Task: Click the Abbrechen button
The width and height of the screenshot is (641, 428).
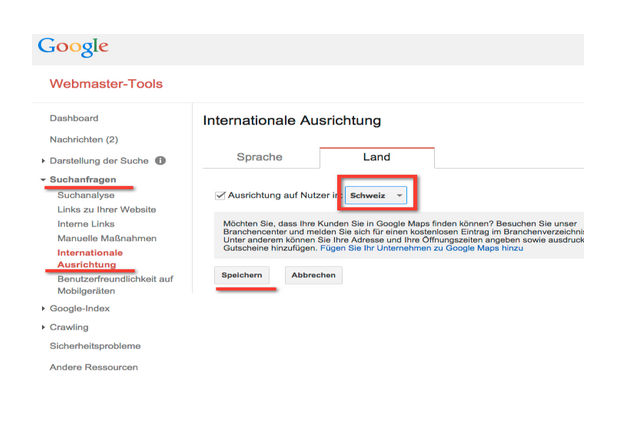Action: tap(314, 275)
